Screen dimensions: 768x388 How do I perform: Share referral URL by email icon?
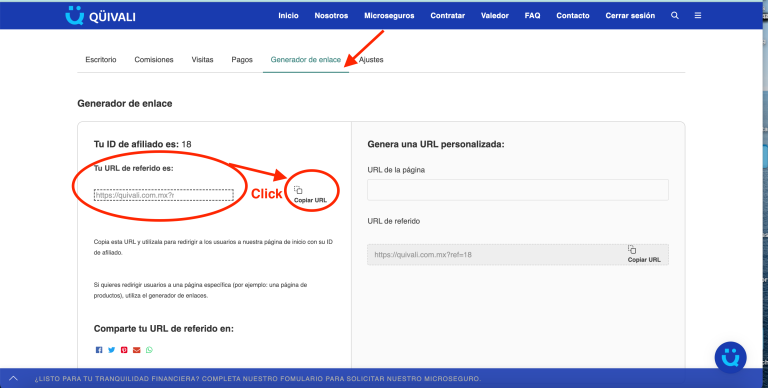pos(137,350)
